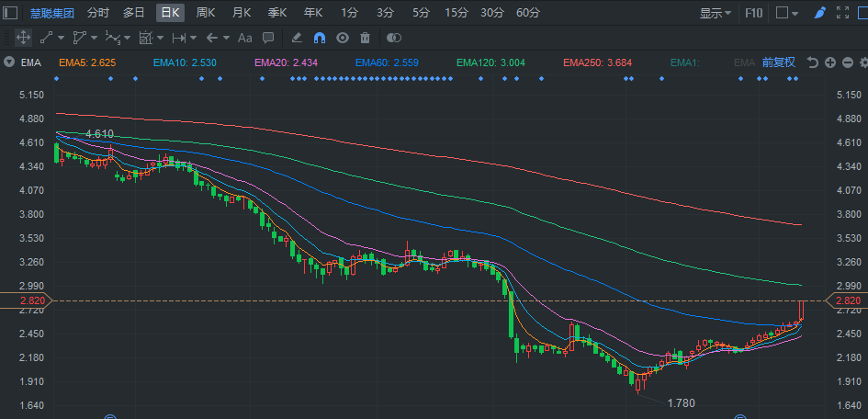Switch to the 分时 intraday tab
Image resolution: width=868 pixels, height=419 pixels.
click(98, 12)
